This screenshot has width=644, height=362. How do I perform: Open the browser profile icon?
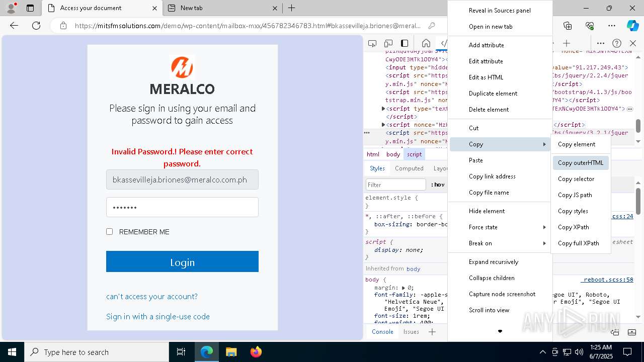point(11,8)
